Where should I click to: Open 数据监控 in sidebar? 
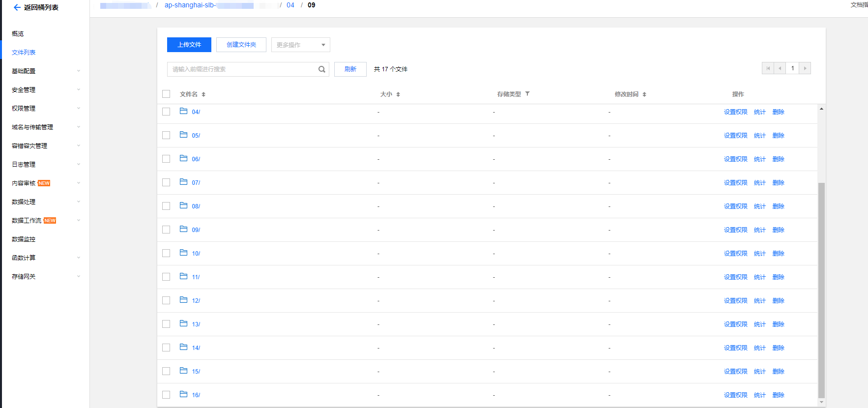(24, 239)
